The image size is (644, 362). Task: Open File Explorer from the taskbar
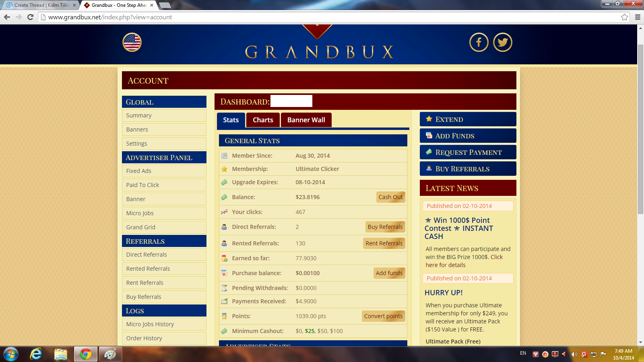(x=61, y=354)
